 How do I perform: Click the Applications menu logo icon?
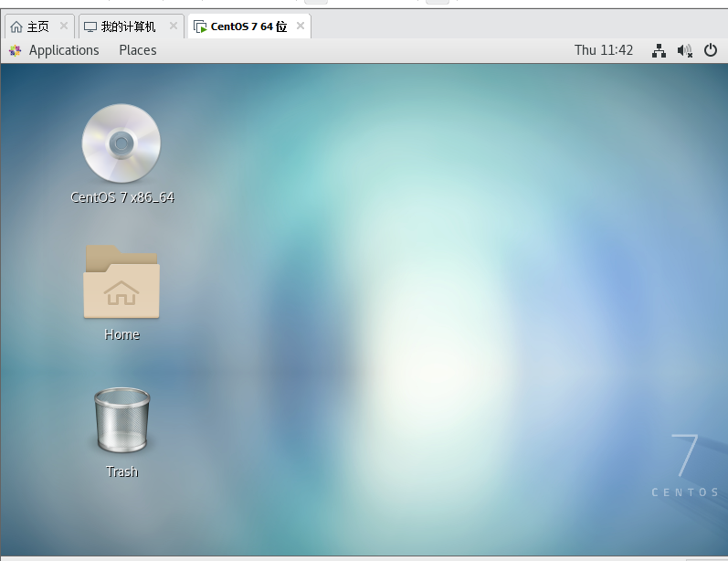(x=16, y=50)
